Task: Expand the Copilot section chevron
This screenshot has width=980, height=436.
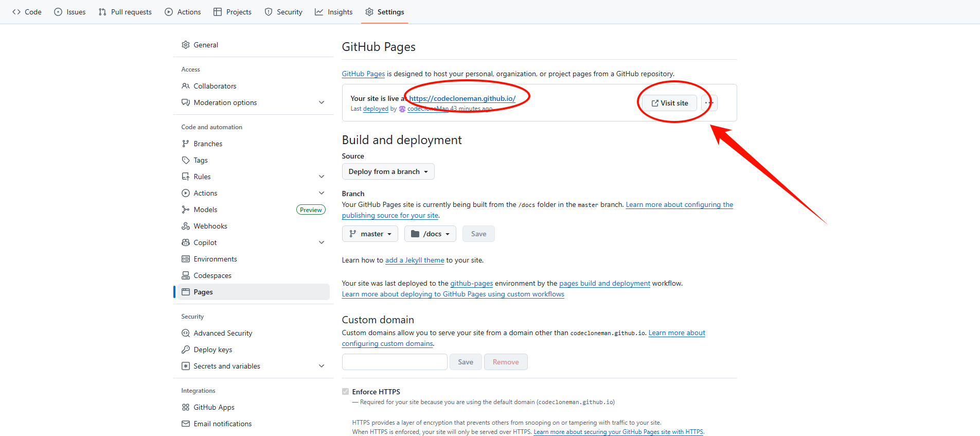Action: [x=322, y=242]
